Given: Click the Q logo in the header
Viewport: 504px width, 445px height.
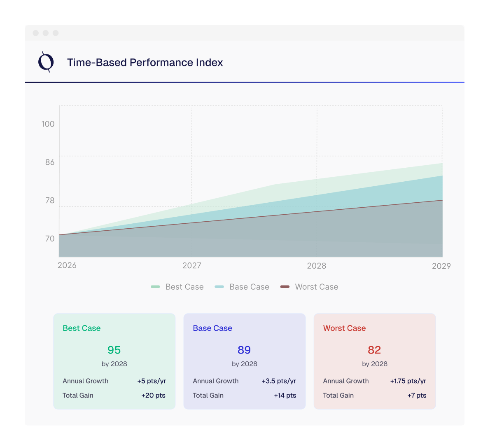Looking at the screenshot, I should click(46, 62).
